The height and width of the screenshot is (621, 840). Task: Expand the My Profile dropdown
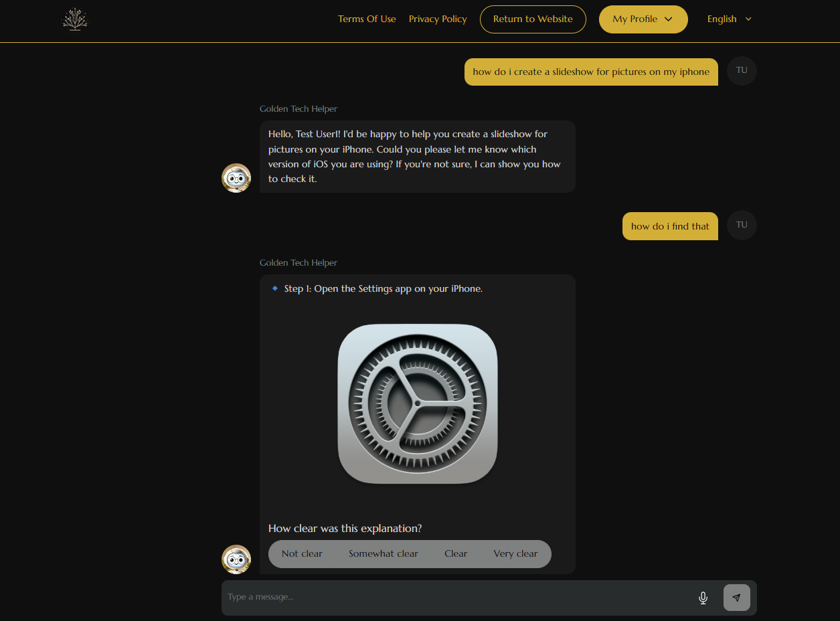[x=643, y=19]
